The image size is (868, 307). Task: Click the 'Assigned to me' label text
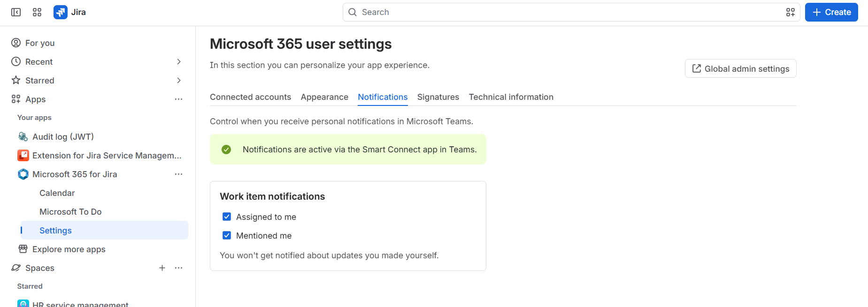click(266, 217)
